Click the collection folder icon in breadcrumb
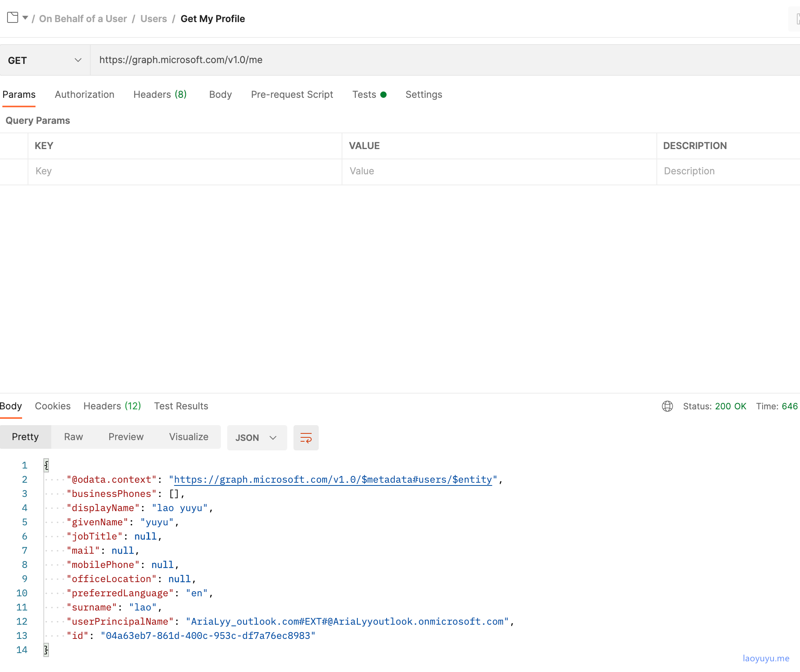Viewport: 800px width, 672px height. [x=13, y=18]
